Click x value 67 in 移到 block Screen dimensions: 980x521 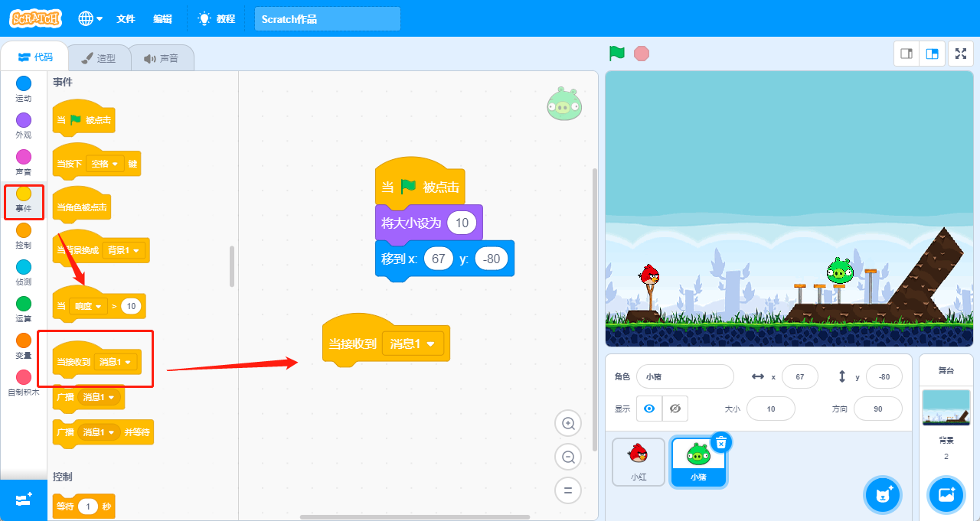pyautogui.click(x=438, y=259)
